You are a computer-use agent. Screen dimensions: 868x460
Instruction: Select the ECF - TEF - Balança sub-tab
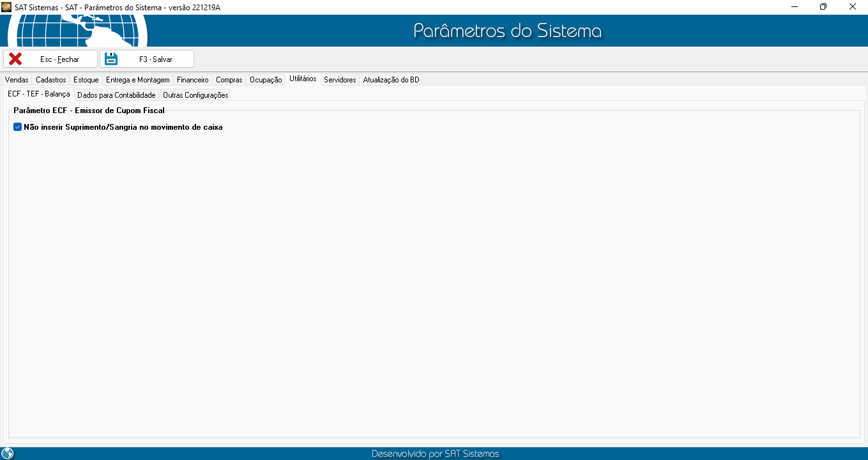38,94
